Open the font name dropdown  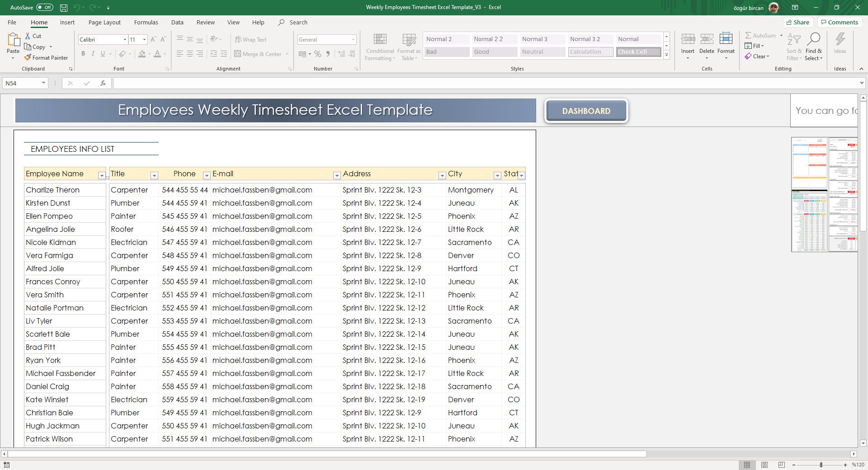tap(125, 40)
